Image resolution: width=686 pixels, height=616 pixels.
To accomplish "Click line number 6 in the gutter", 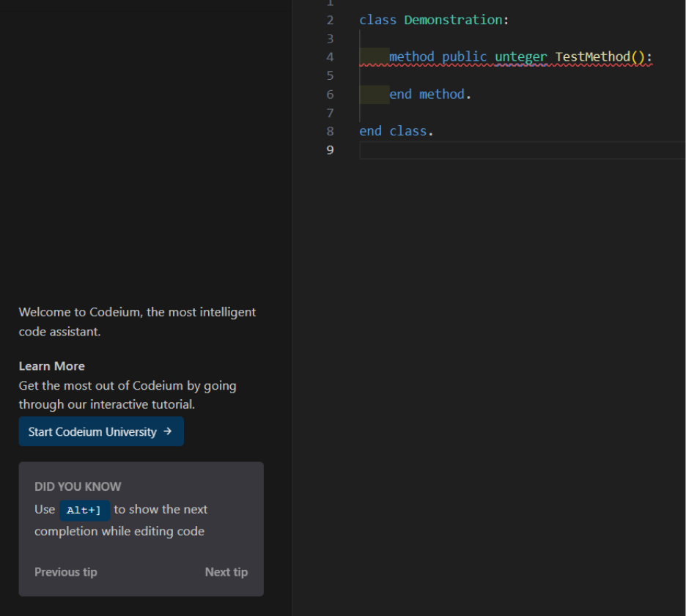I will point(331,94).
